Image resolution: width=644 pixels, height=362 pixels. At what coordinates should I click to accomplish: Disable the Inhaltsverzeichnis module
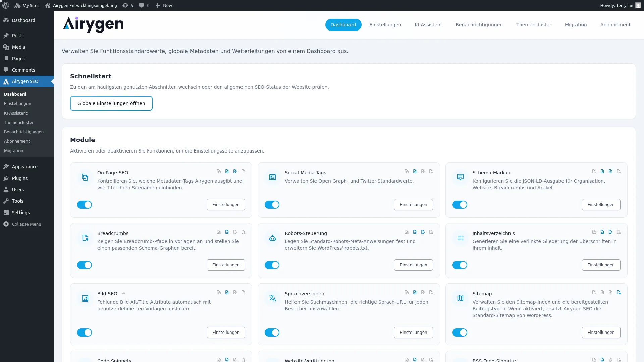coord(460,265)
